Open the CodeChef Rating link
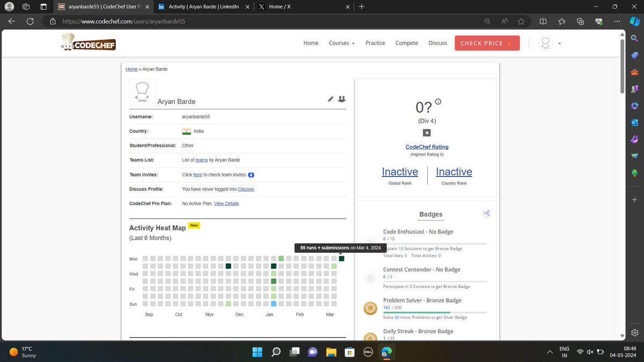The image size is (644, 362). 427,147
